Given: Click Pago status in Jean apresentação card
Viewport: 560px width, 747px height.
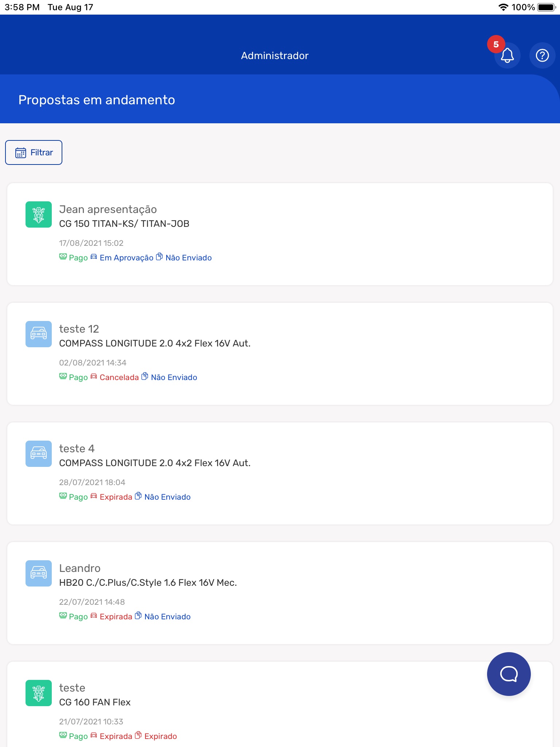Looking at the screenshot, I should 78,258.
